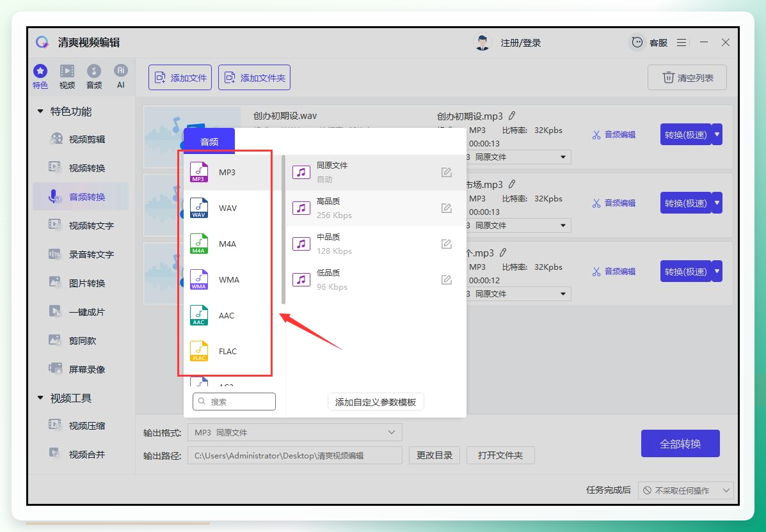Collapse the 视频工具 section
The image size is (766, 532).
(40, 398)
